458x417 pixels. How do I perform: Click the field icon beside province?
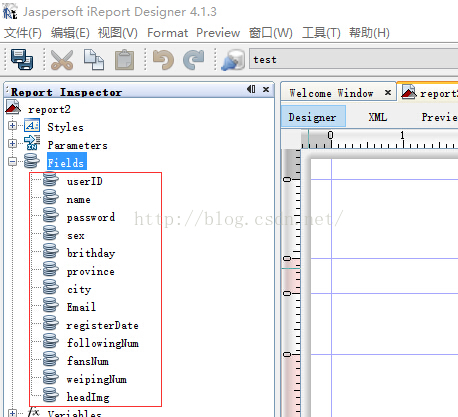pyautogui.click(x=51, y=269)
